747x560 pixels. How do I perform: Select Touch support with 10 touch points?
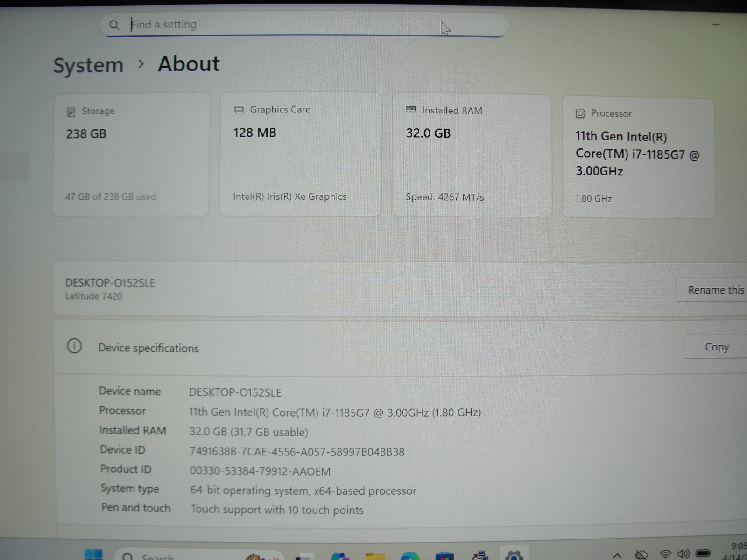[x=277, y=510]
